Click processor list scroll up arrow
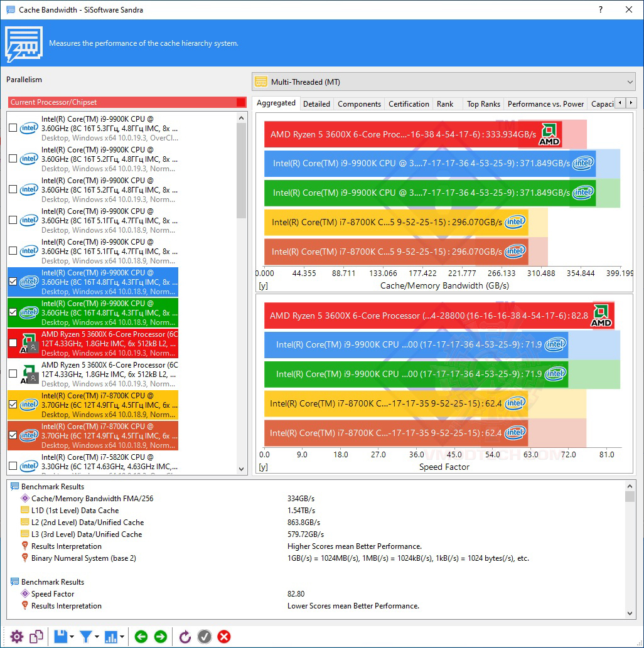644x648 pixels. click(242, 118)
